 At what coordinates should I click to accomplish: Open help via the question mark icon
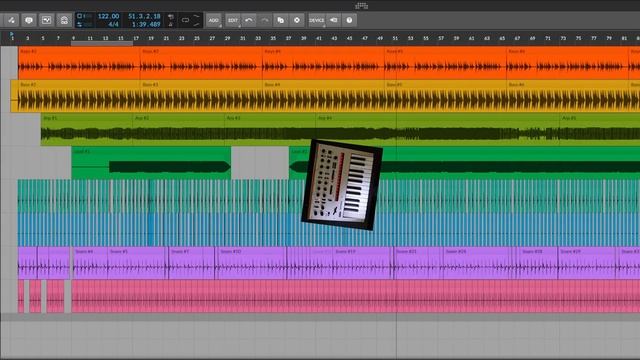pyautogui.click(x=349, y=20)
